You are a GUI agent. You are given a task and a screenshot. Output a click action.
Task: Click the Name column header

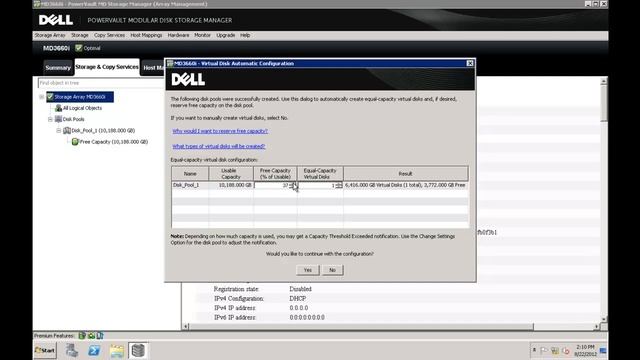pos(190,173)
